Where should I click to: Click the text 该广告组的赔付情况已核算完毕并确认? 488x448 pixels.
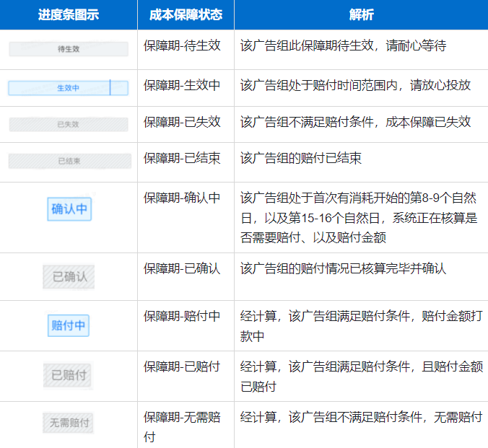[343, 268]
